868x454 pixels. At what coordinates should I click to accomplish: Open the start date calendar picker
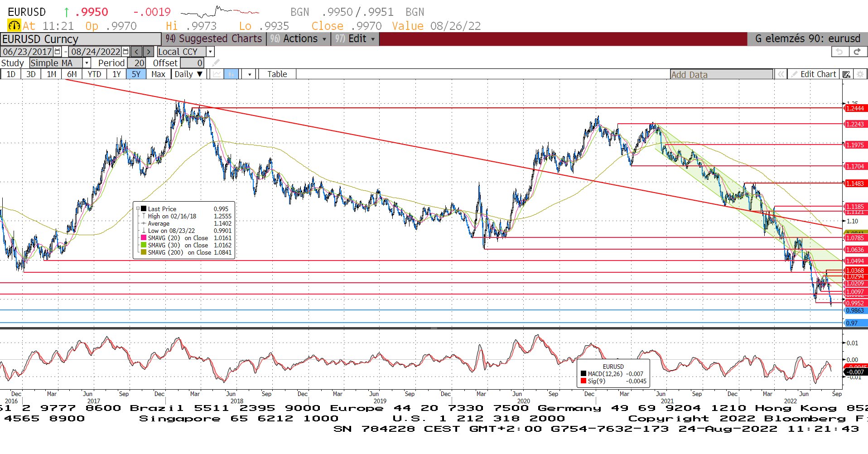(58, 52)
